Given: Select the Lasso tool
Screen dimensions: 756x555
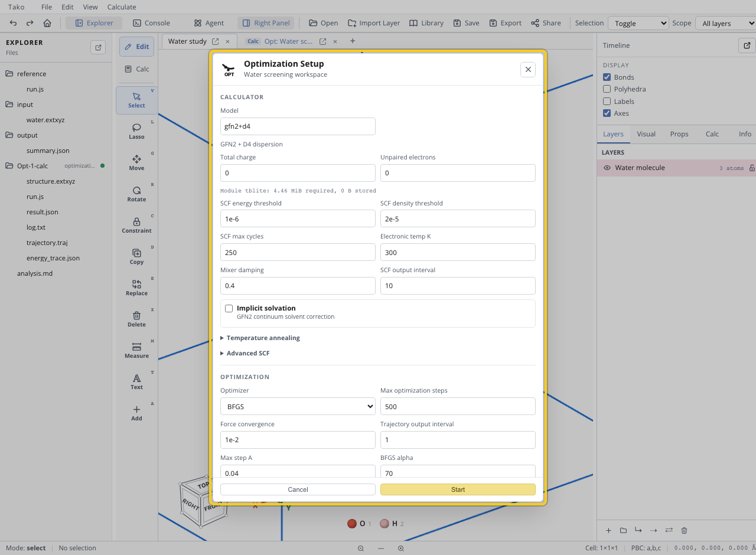Looking at the screenshot, I should pos(136,131).
